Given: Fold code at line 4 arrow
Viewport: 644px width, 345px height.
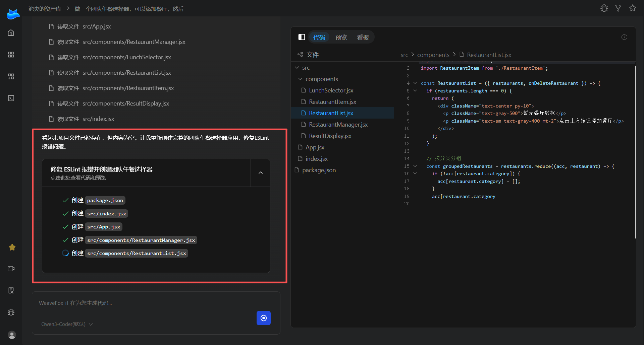Looking at the screenshot, I should tap(415, 83).
